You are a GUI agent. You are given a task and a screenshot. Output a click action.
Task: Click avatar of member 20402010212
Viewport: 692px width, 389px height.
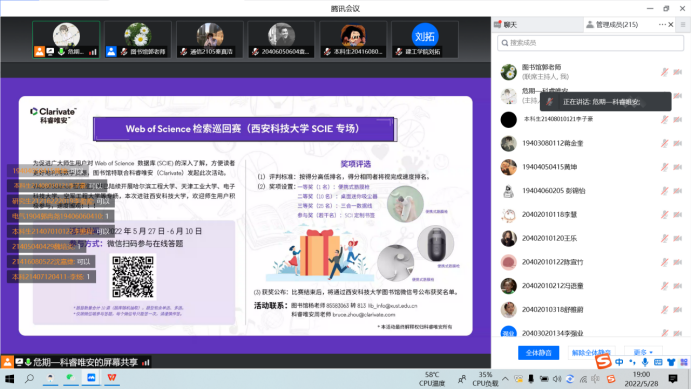click(x=508, y=286)
